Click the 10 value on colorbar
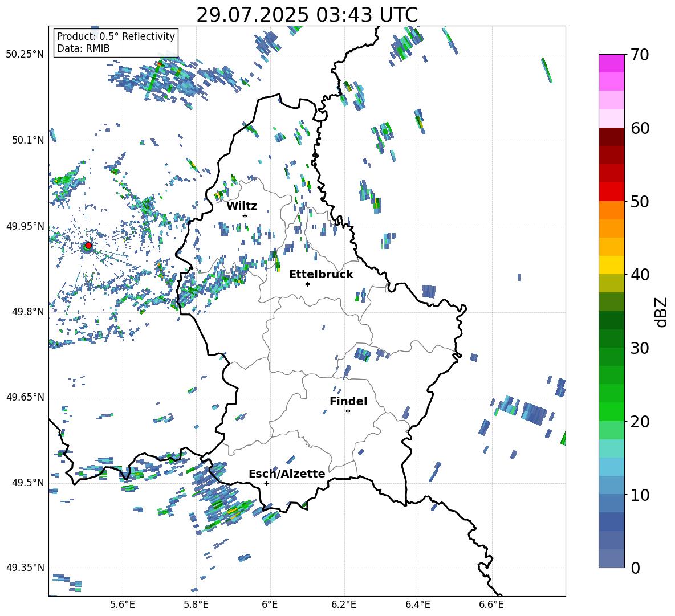 tap(639, 495)
